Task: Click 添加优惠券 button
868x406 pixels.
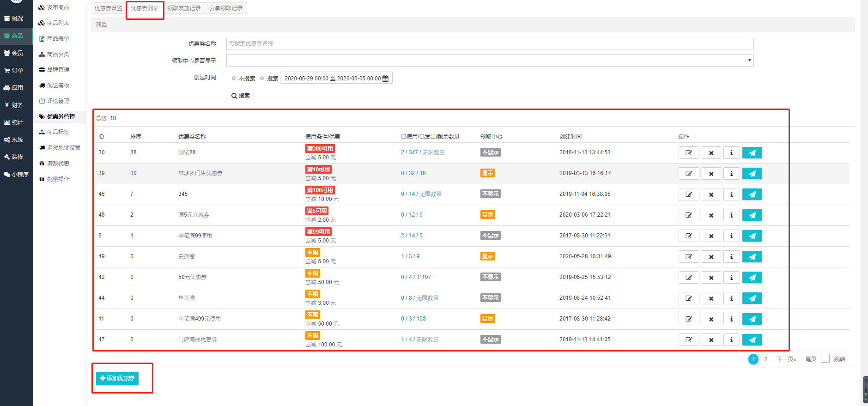Action: click(117, 378)
